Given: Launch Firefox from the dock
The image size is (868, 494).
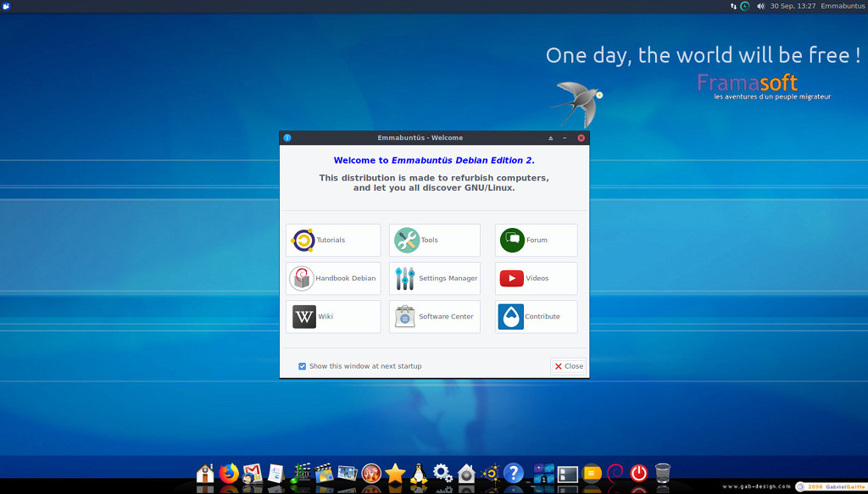Looking at the screenshot, I should point(229,474).
